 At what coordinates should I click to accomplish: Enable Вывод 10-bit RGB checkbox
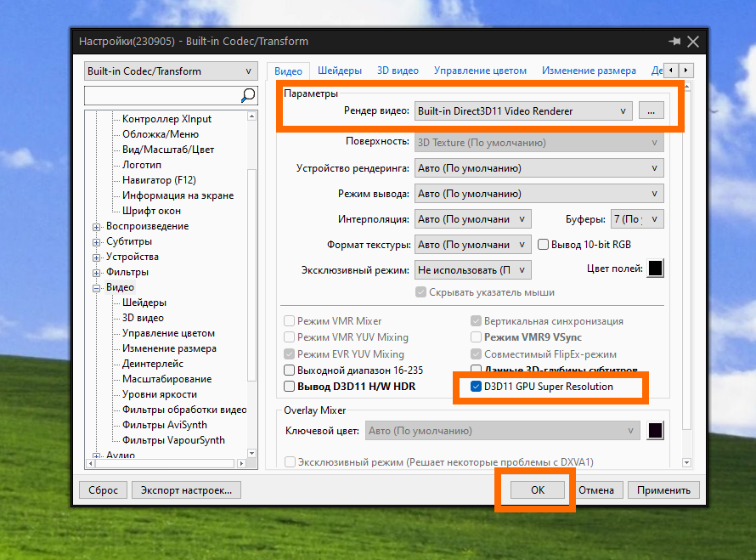tap(544, 245)
